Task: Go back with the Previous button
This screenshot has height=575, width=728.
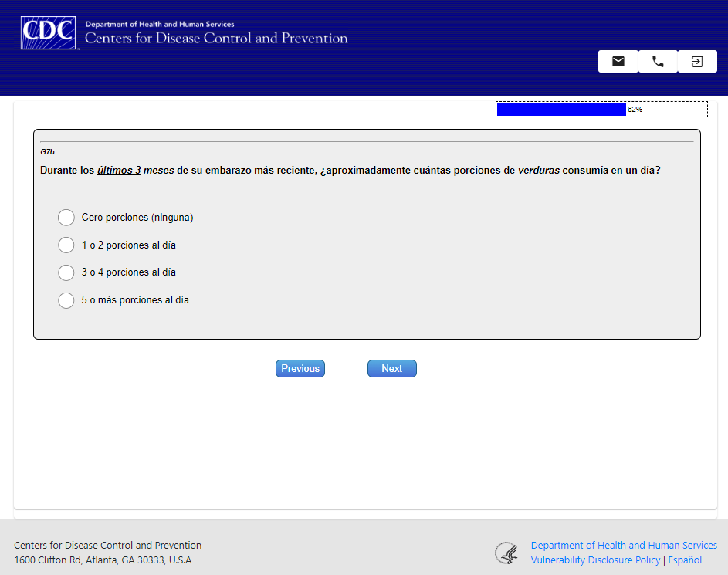Action: 300,368
